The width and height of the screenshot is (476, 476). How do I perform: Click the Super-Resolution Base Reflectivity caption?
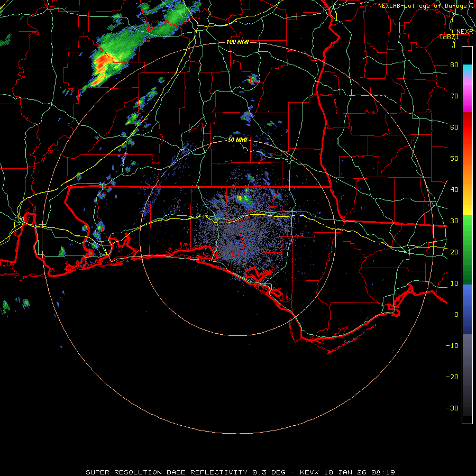(241, 472)
